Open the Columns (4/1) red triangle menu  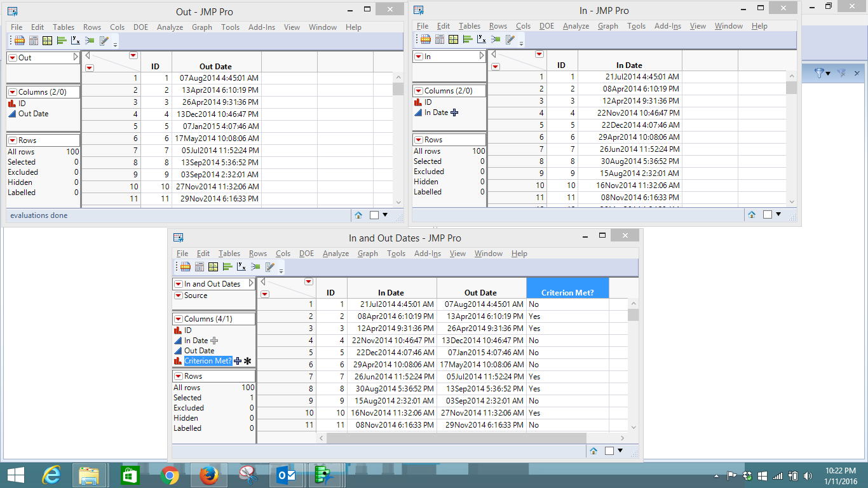[179, 319]
